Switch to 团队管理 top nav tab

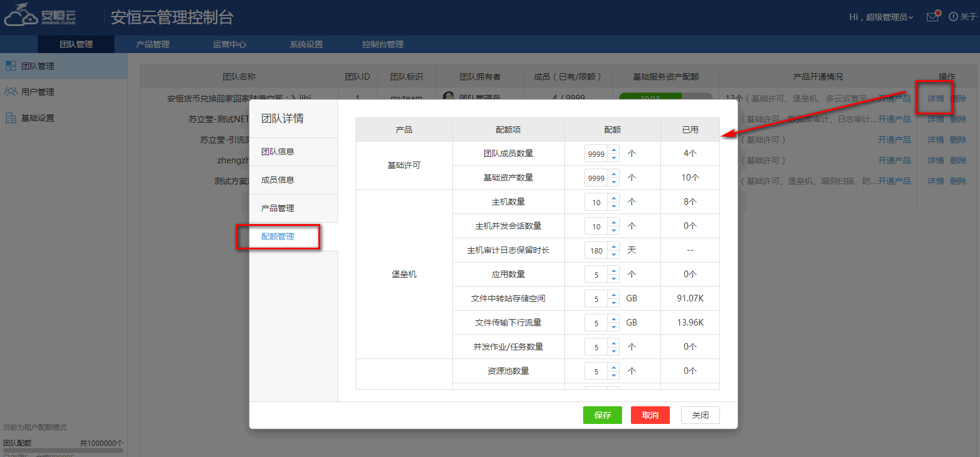coord(76,44)
